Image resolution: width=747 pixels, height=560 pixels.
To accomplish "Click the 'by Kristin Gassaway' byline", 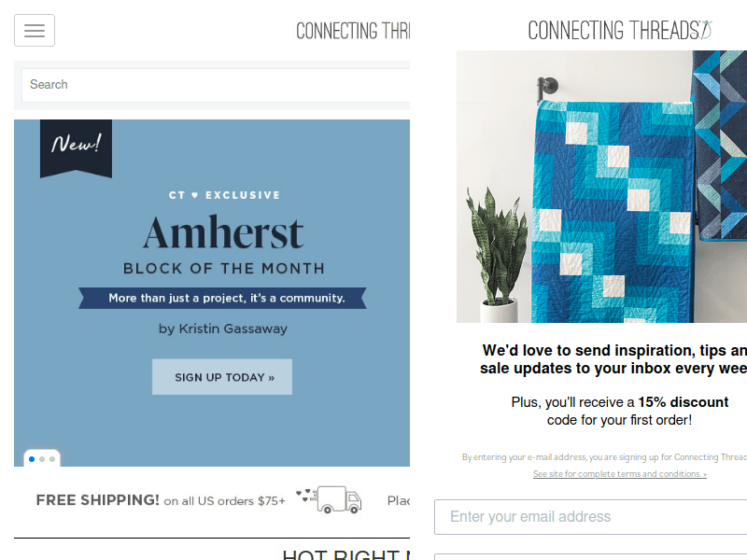I will point(223,329).
